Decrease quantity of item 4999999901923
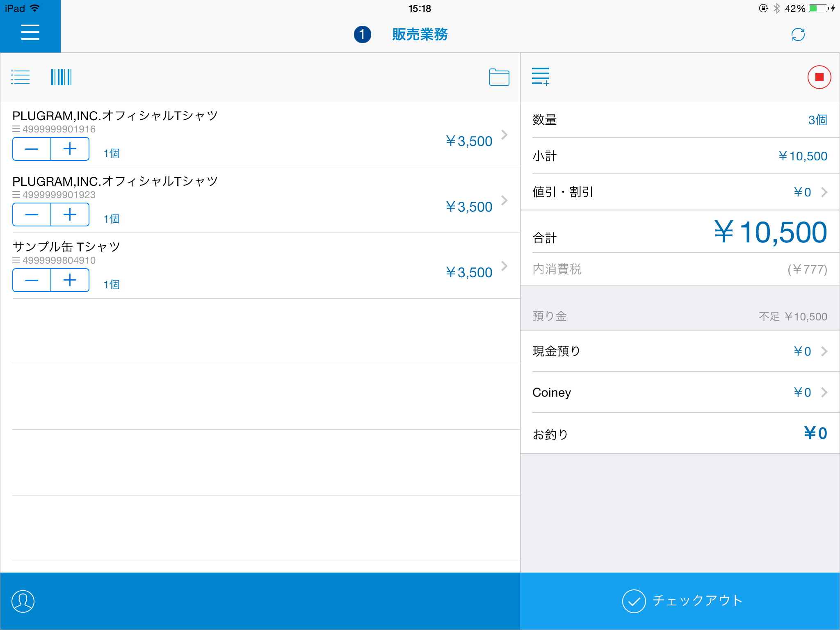This screenshot has height=630, width=840. click(32, 215)
